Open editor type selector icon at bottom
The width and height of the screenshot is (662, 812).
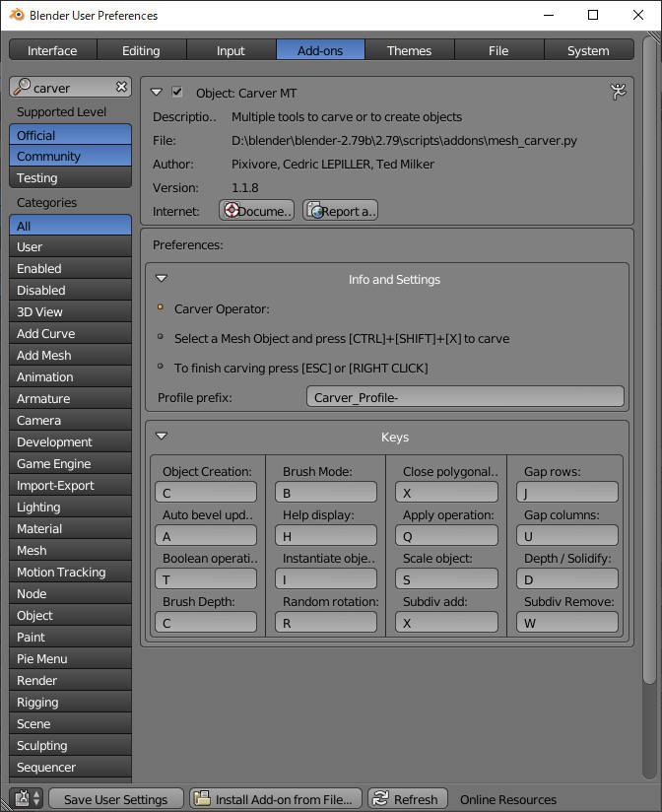28,798
